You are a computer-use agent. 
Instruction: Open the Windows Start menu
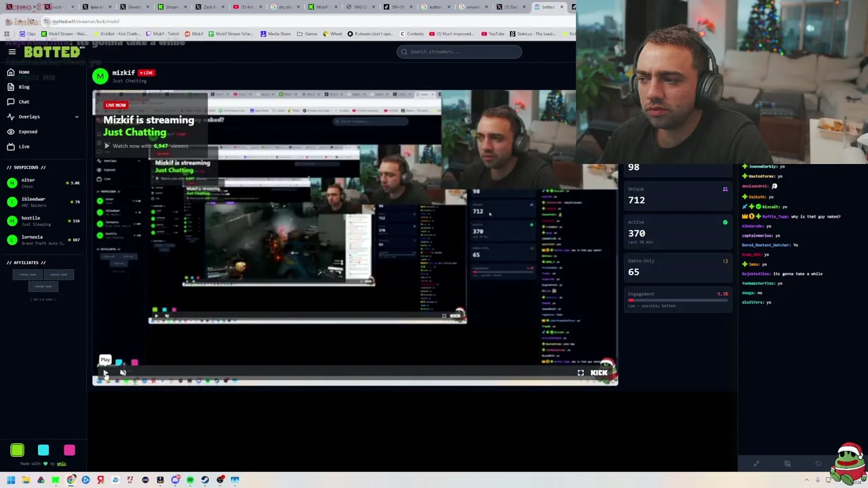tap(11, 480)
